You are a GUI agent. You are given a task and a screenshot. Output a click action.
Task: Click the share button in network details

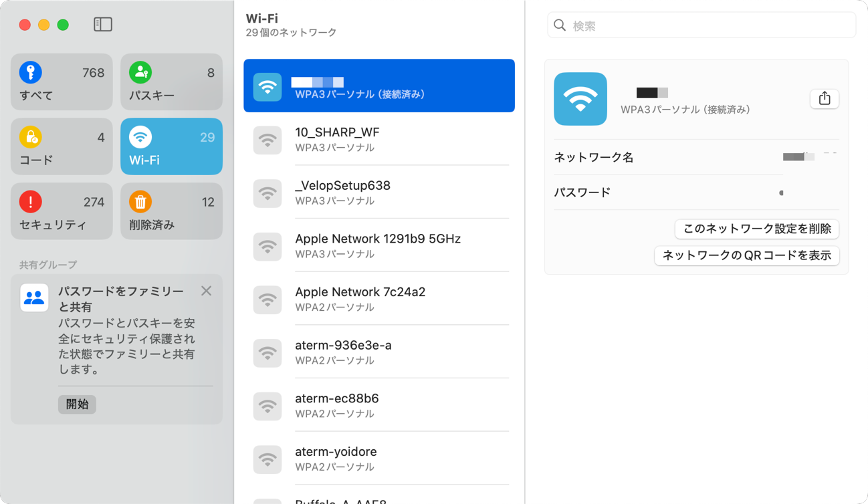pos(825,98)
